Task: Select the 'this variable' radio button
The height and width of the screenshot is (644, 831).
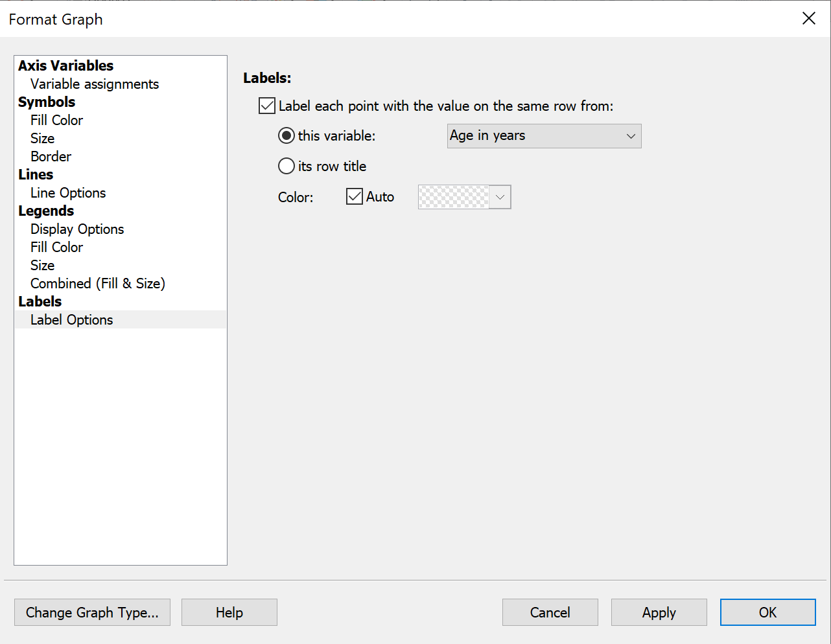Action: point(287,136)
